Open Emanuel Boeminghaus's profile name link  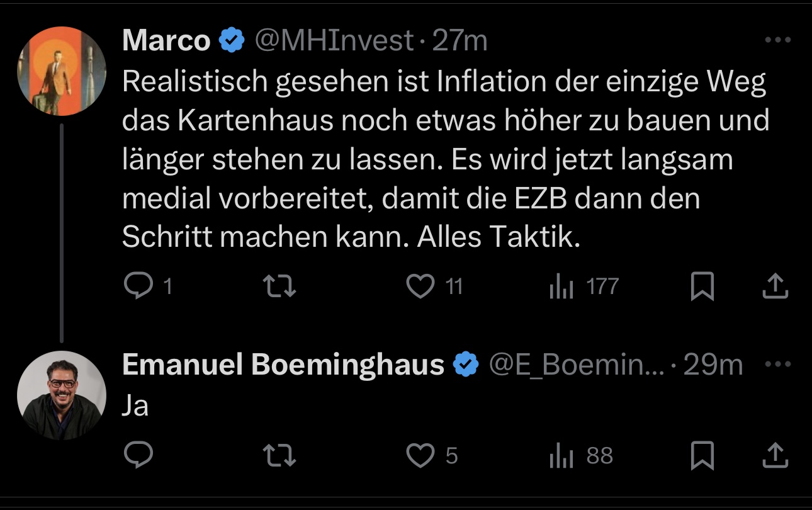point(283,365)
